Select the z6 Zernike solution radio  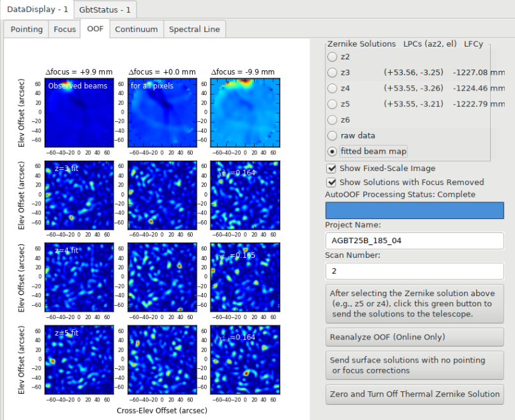pyautogui.click(x=339, y=120)
